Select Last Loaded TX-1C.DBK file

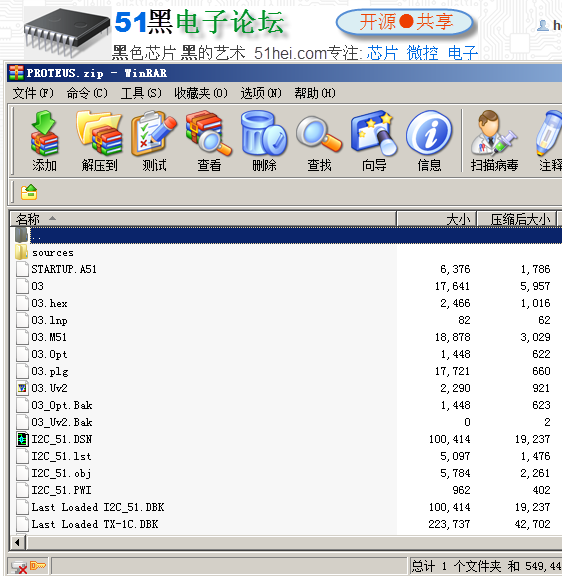coord(285,524)
